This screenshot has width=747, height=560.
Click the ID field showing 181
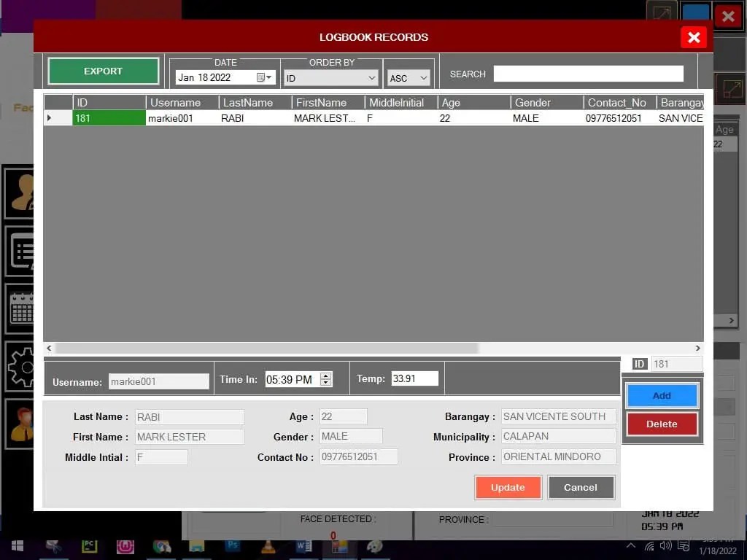[x=676, y=364]
